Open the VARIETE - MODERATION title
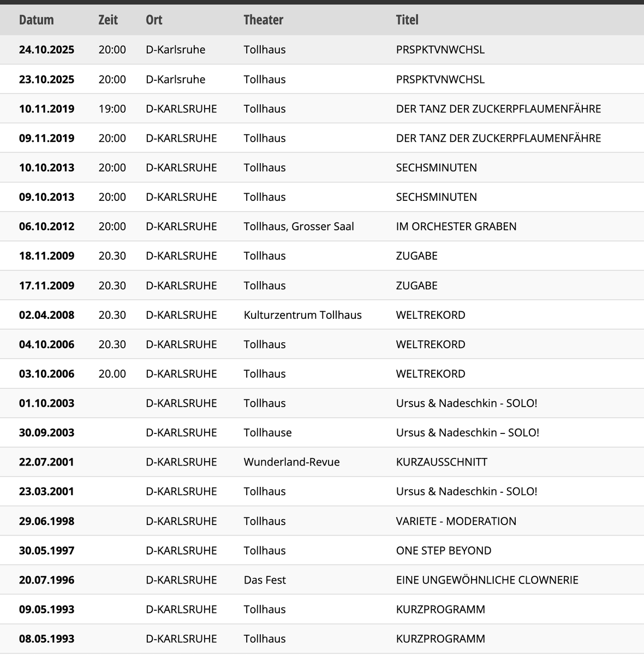 456,521
